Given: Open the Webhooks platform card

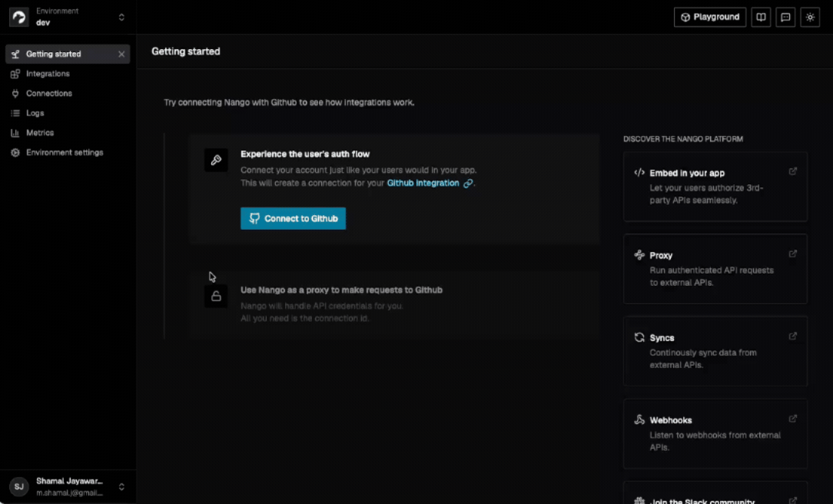Looking at the screenshot, I should (x=715, y=433).
